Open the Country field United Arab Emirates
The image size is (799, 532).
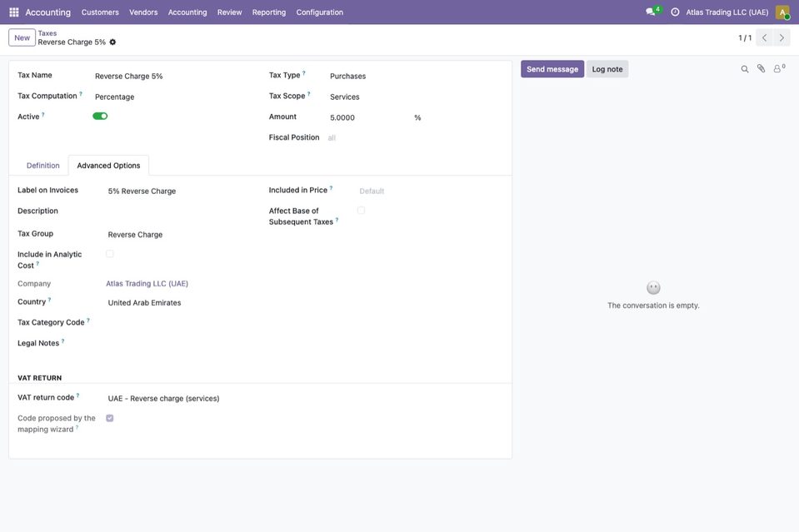pyautogui.click(x=179, y=302)
